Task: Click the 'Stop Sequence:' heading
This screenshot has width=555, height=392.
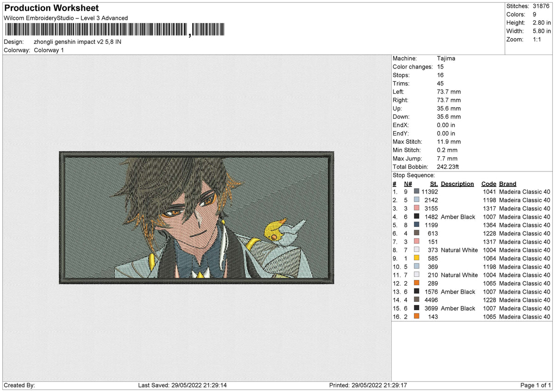Action: pyautogui.click(x=413, y=175)
